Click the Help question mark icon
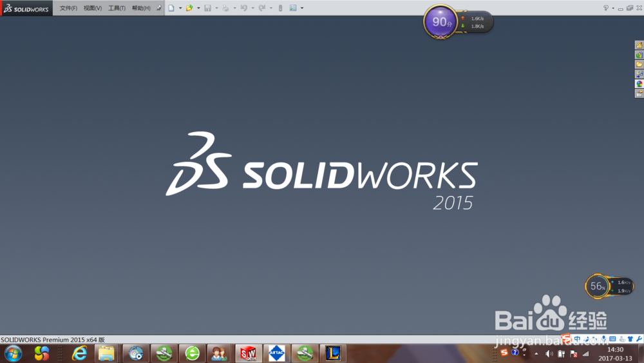This screenshot has width=644, height=363. pos(605,8)
